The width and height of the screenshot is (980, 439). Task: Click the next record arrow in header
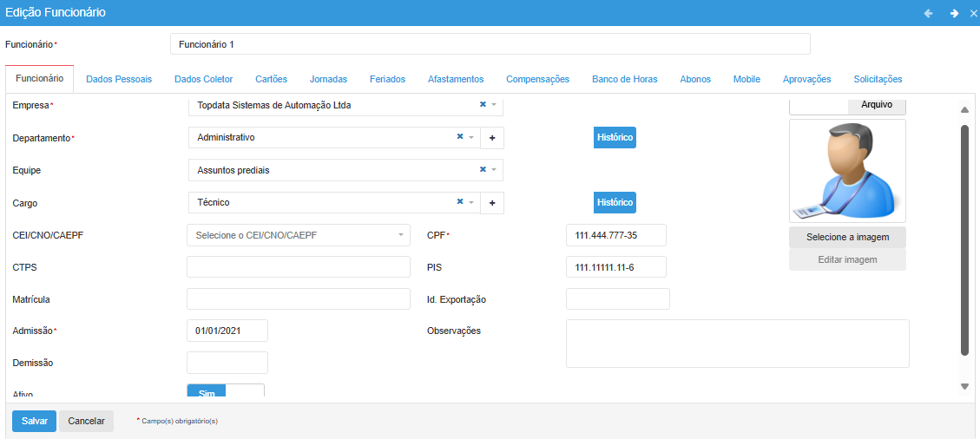pos(954,13)
